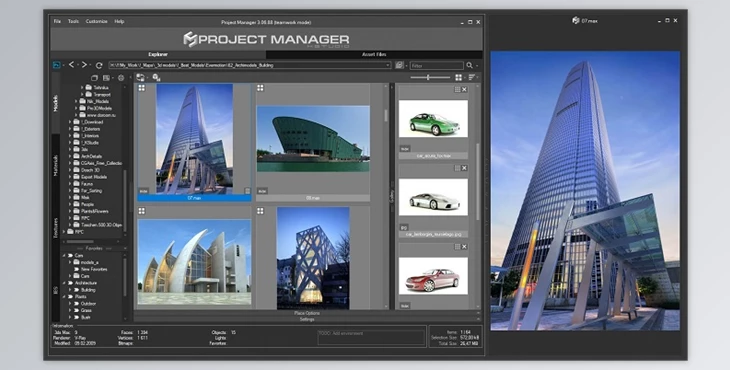Click the forward navigation arrow
730x370 pixels.
(x=85, y=65)
